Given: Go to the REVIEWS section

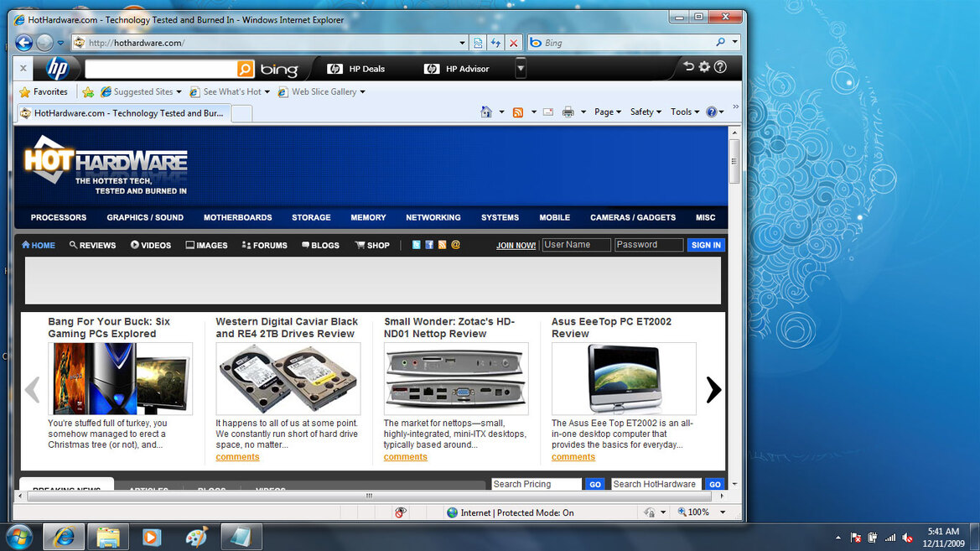Looking at the screenshot, I should click(x=92, y=245).
